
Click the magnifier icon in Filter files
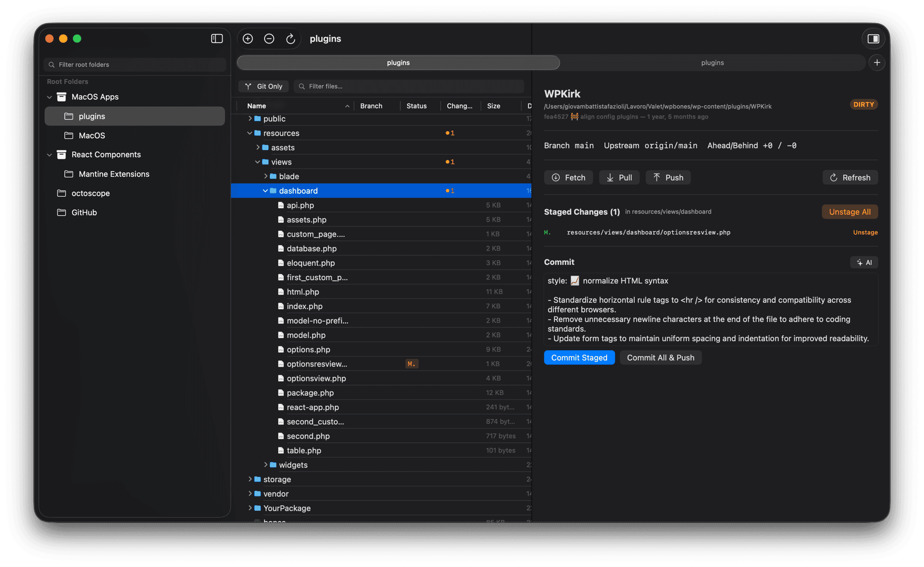(x=302, y=86)
